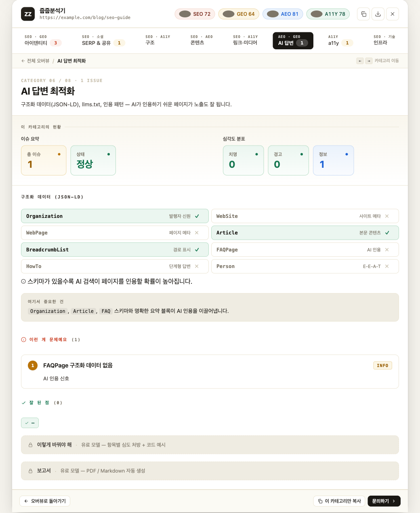Click the Article schema row

(x=305, y=233)
